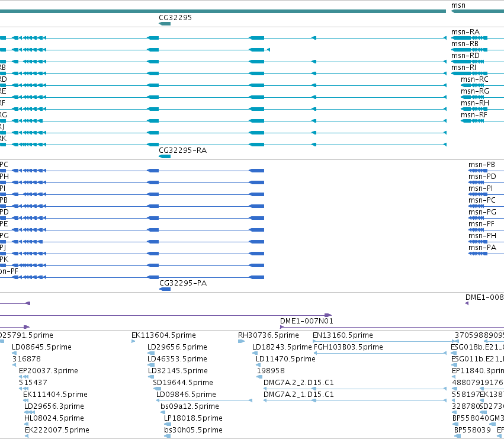Select the msn-RI transcript label

coord(464,68)
